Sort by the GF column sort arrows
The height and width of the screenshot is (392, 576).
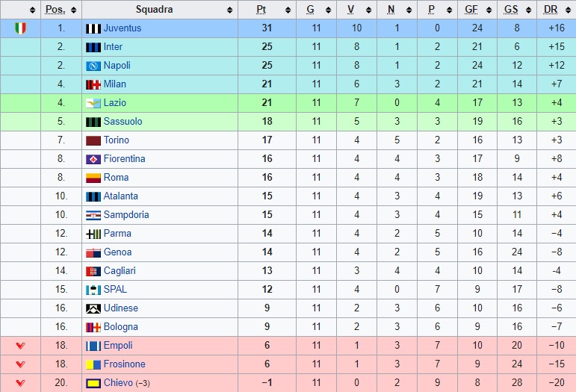(x=489, y=10)
